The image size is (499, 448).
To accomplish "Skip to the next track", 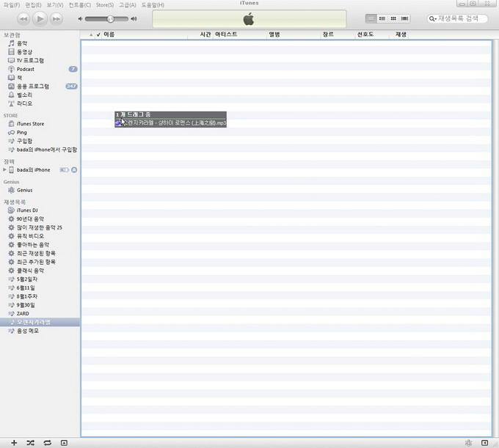I will click(57, 19).
